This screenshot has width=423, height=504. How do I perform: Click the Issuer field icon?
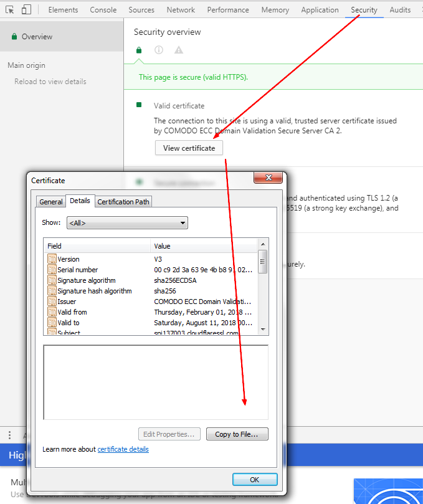point(52,301)
